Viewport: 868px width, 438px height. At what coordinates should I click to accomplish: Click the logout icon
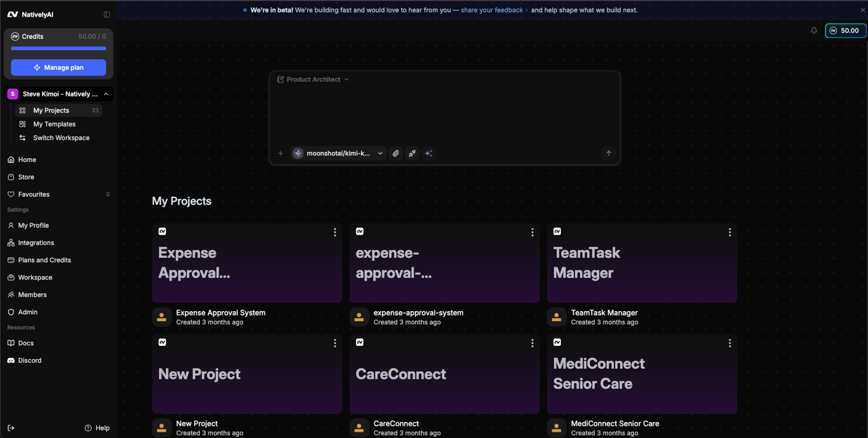pyautogui.click(x=11, y=428)
